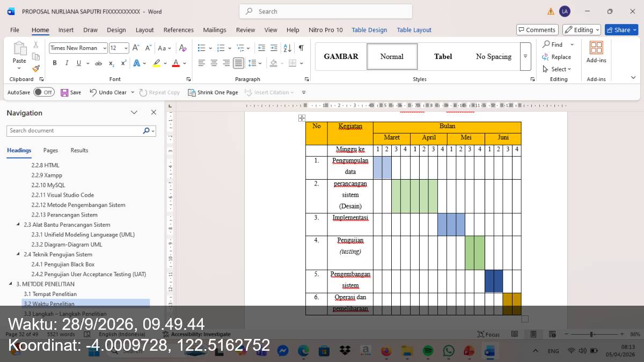Expand the Styles gallery
This screenshot has width=644, height=362.
click(525, 56)
